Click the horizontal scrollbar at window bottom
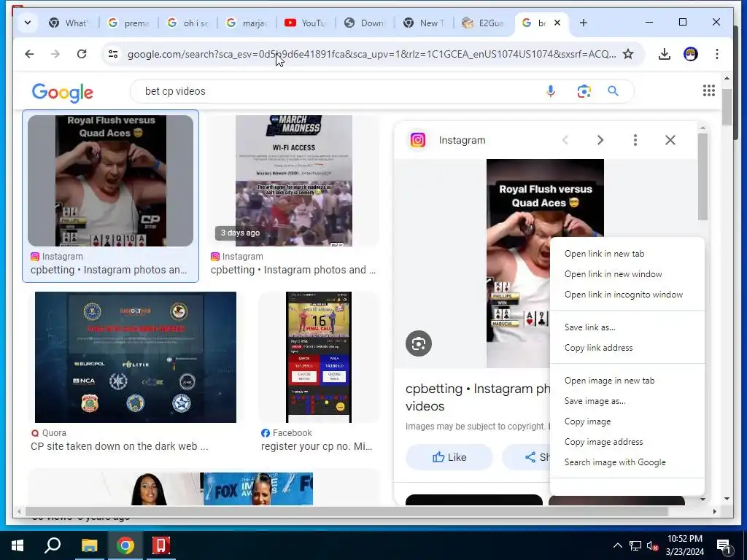747x560 pixels. (x=347, y=511)
